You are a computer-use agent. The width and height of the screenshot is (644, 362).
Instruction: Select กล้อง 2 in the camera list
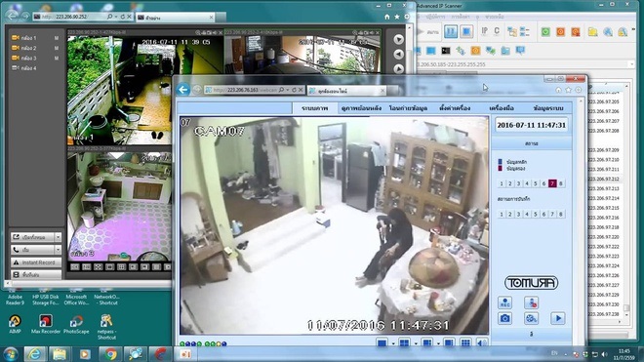click(28, 48)
